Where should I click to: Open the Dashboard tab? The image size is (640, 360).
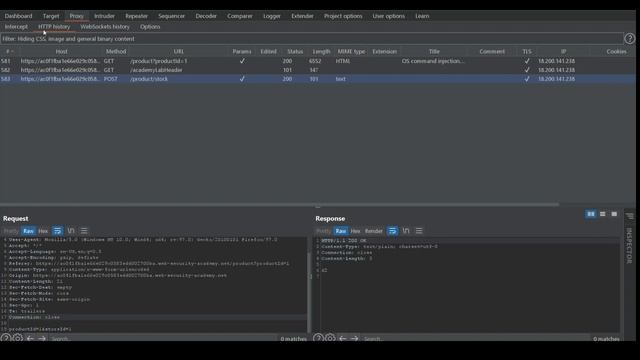click(x=18, y=16)
